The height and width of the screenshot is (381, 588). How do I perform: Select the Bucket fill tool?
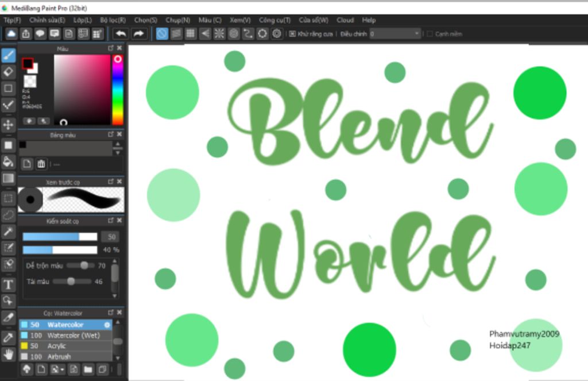8,161
